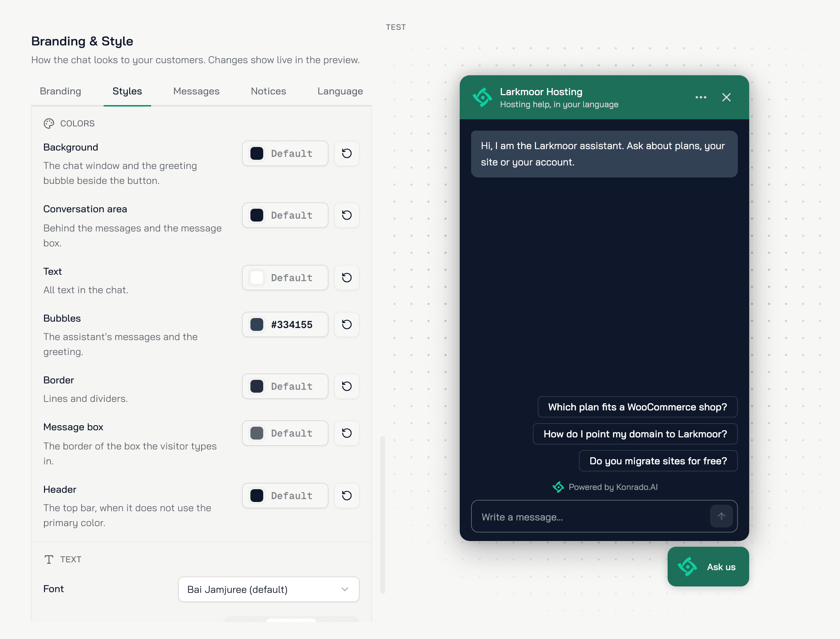This screenshot has width=840, height=639.
Task: Reset the Border color setting
Action: [347, 387]
